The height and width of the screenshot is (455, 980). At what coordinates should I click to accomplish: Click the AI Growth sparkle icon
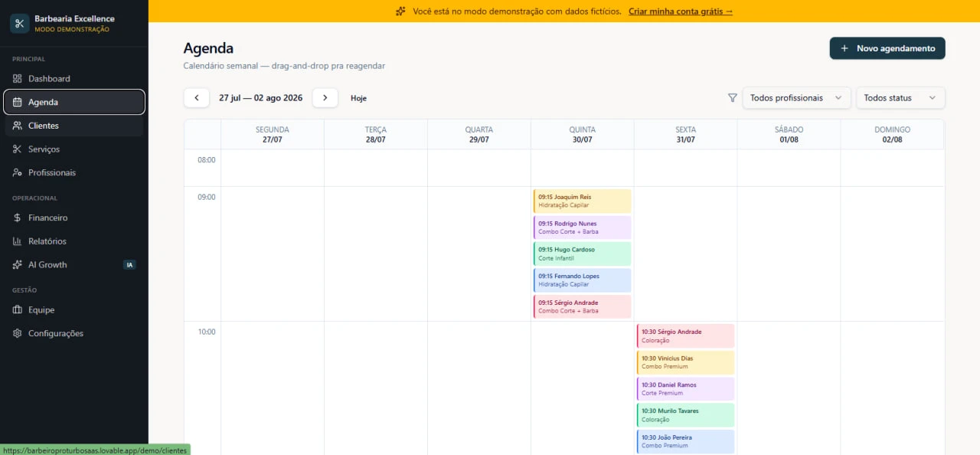click(x=17, y=264)
